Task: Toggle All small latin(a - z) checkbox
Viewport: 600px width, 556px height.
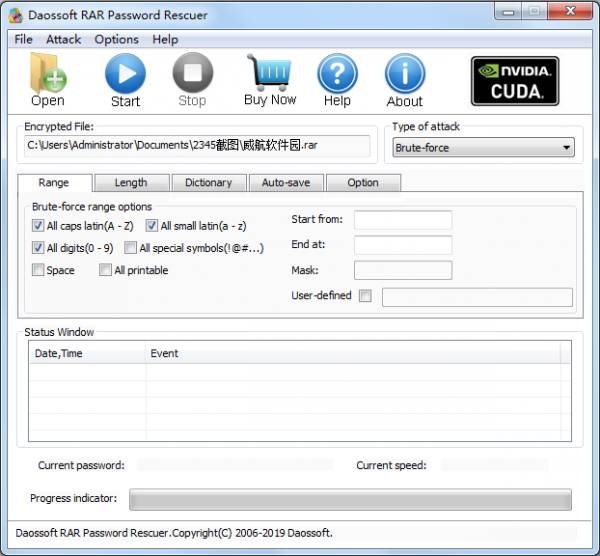Action: click(x=152, y=226)
